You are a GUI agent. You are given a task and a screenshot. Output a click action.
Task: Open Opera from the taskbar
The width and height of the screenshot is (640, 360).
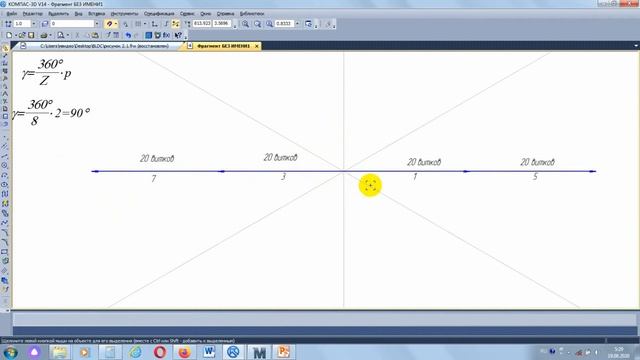click(160, 352)
